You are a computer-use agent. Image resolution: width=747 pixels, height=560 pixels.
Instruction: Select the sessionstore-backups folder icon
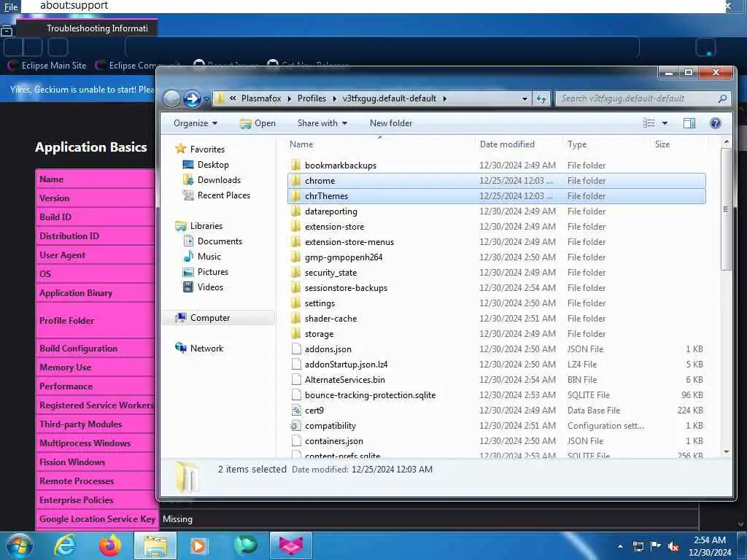(x=296, y=288)
